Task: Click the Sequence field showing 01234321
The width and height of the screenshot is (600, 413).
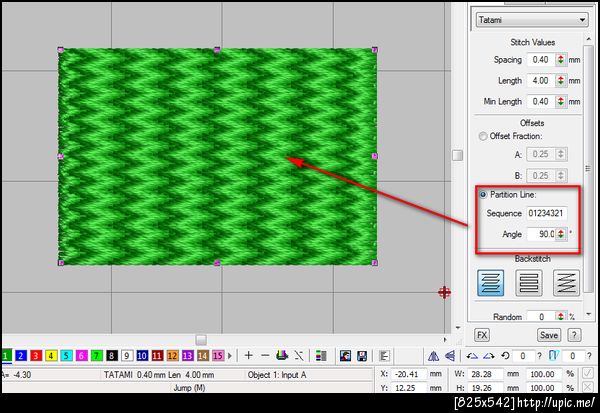Action: tap(546, 213)
